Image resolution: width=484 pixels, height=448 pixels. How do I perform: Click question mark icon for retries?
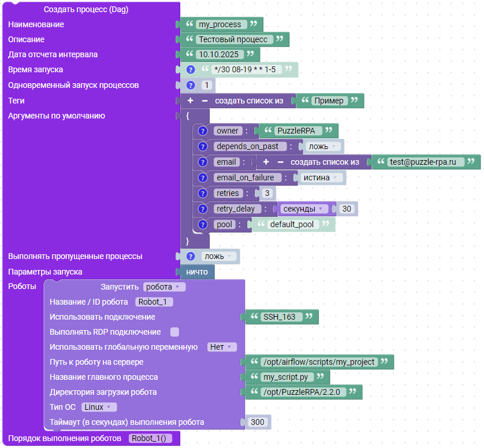(x=202, y=194)
